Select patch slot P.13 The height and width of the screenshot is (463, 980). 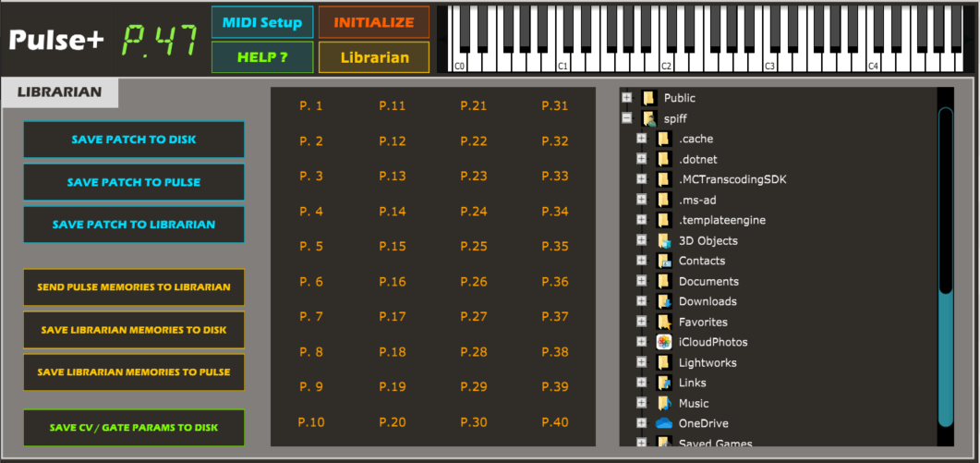point(393,176)
